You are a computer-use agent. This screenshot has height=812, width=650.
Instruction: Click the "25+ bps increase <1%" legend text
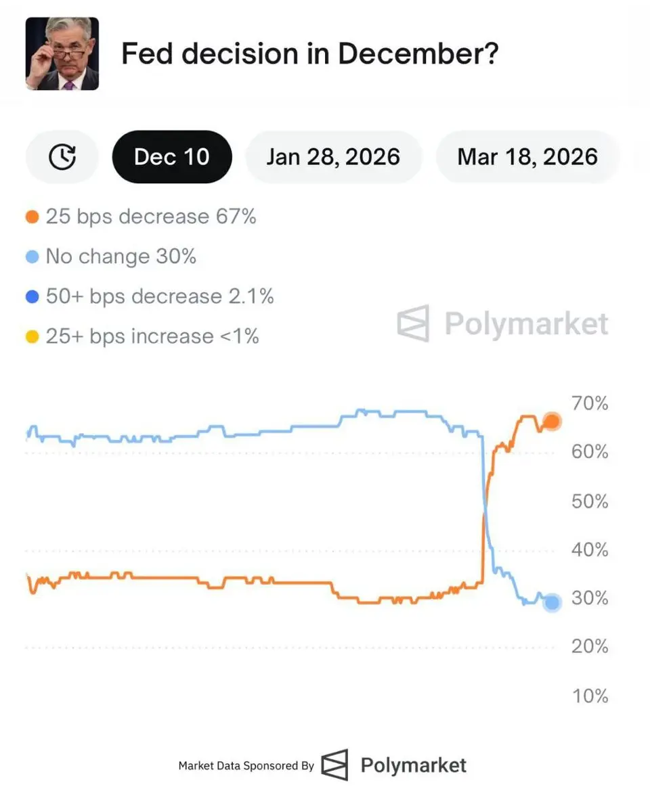152,336
